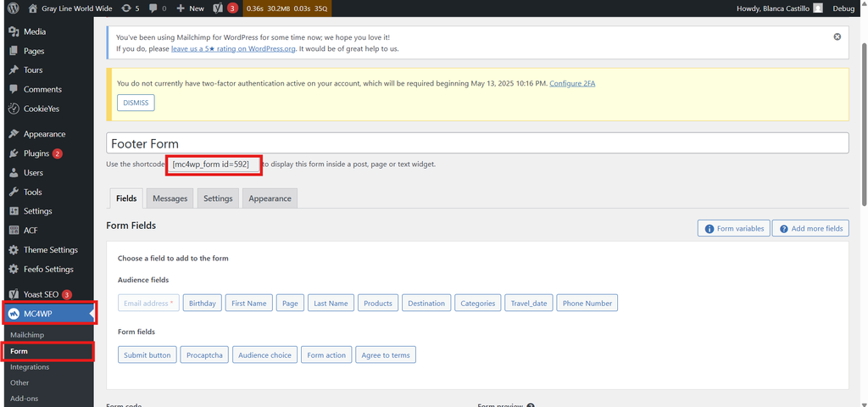Viewport: 868px width, 407px height.
Task: Open the Configure 2FA link
Action: [x=572, y=84]
